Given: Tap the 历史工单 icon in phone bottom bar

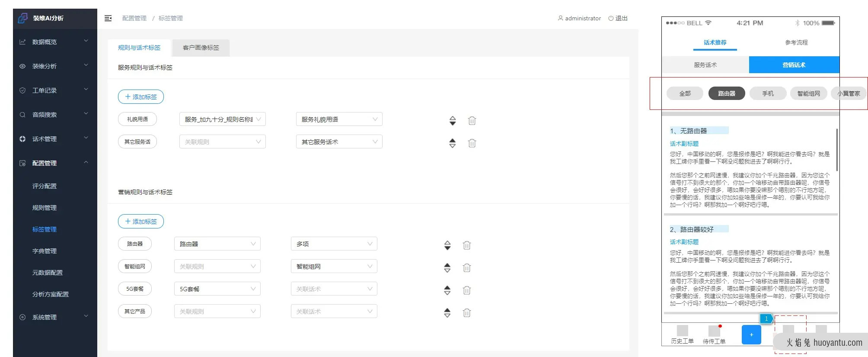Looking at the screenshot, I should click(x=683, y=331).
